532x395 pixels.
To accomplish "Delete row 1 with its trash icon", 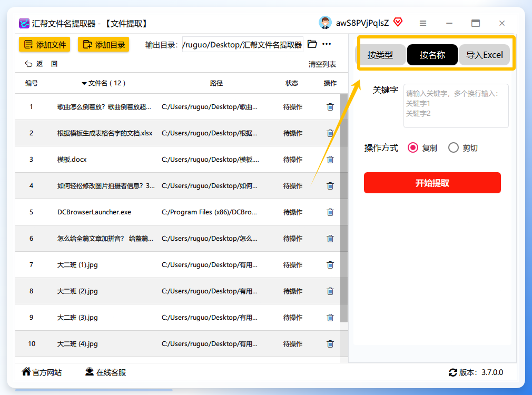I will click(330, 107).
